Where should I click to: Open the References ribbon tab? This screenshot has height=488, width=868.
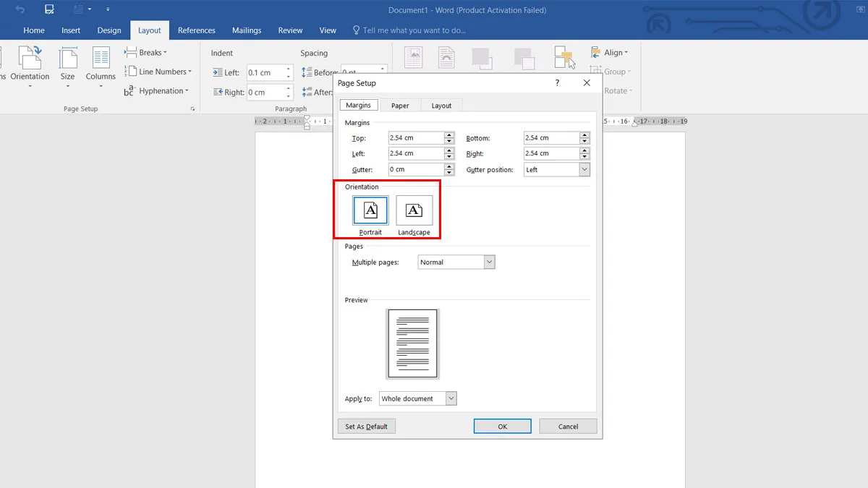pos(197,30)
